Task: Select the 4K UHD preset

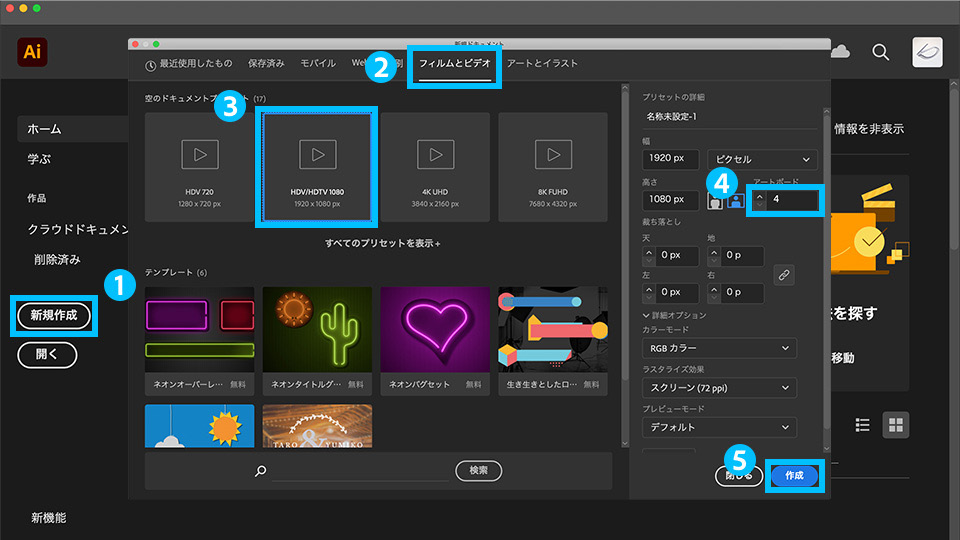Action: pos(435,167)
